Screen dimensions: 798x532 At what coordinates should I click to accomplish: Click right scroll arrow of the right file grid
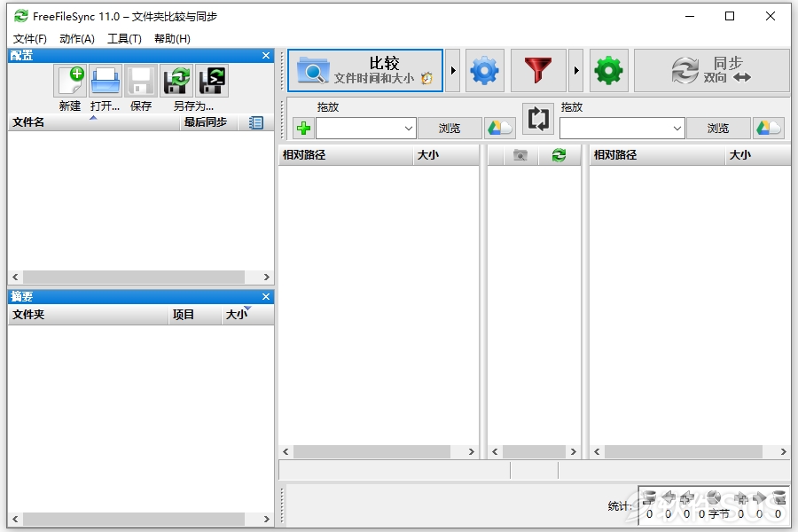tap(783, 451)
